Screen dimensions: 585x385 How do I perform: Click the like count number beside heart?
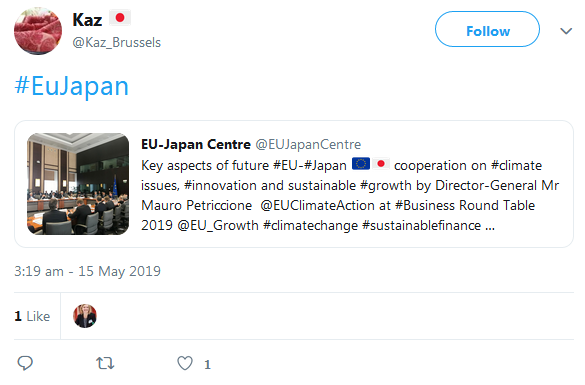[x=207, y=364]
